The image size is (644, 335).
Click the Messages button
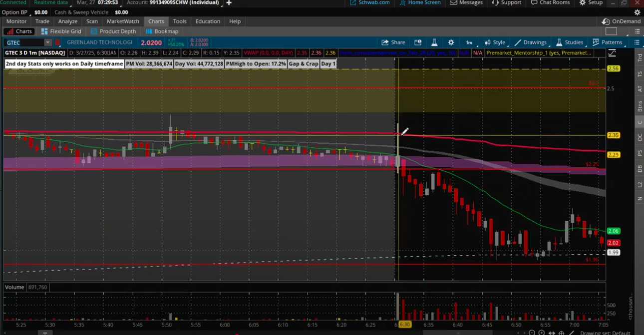[x=466, y=2]
